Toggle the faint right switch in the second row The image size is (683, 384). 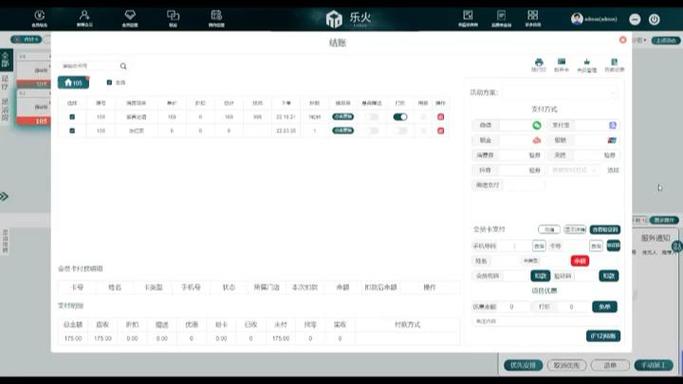coord(400,131)
